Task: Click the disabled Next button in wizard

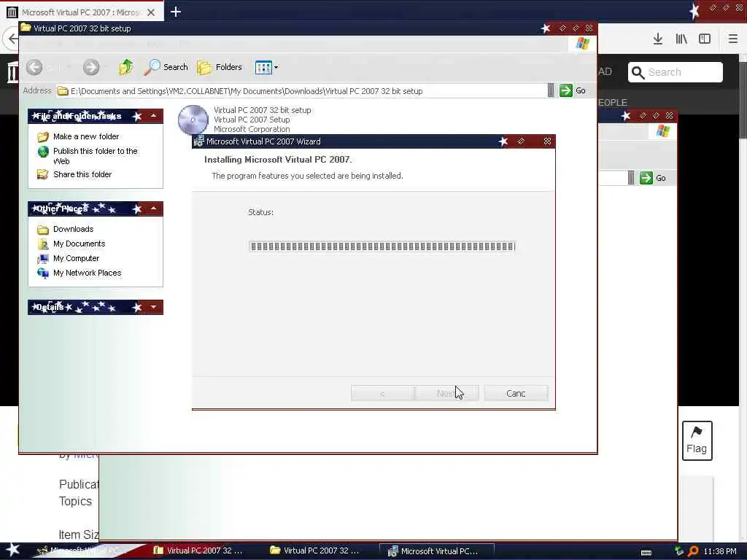Action: coord(446,393)
